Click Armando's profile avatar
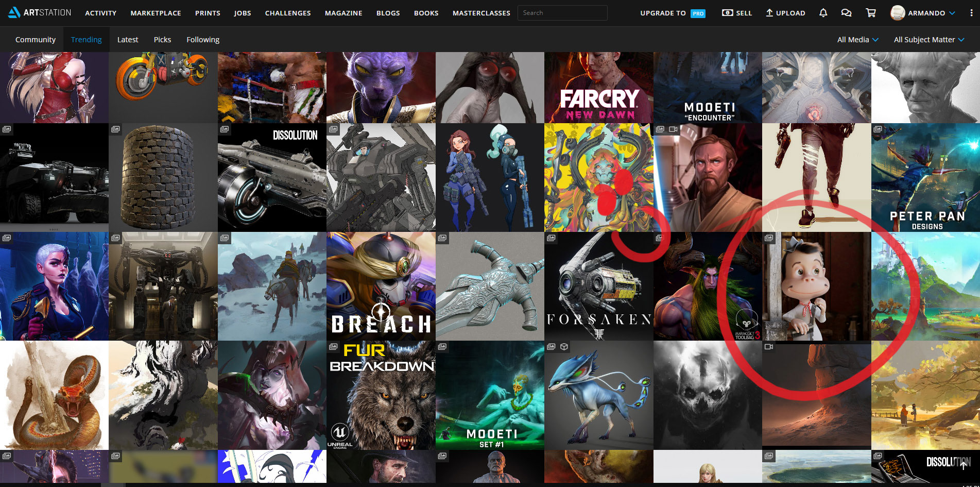This screenshot has height=487, width=980. pyautogui.click(x=898, y=13)
